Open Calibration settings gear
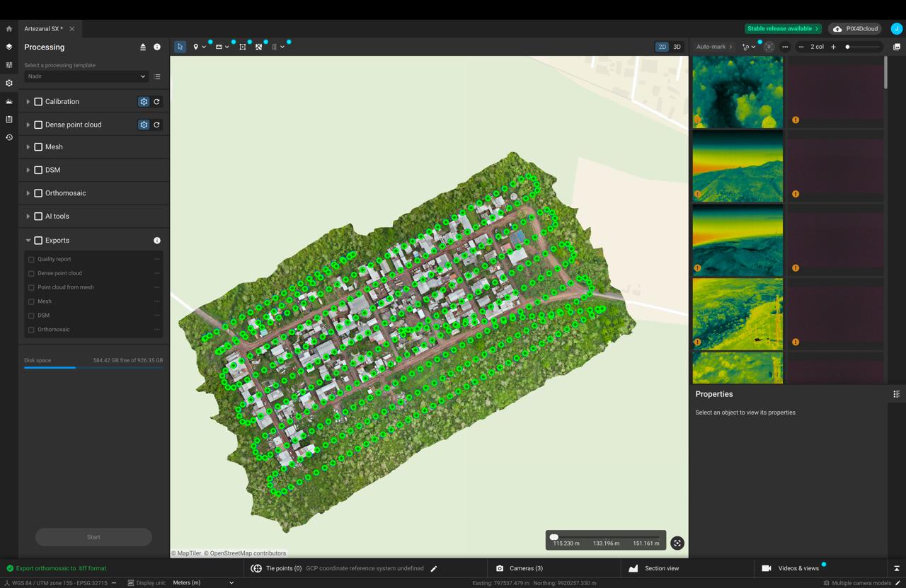906x588 pixels. (144, 102)
